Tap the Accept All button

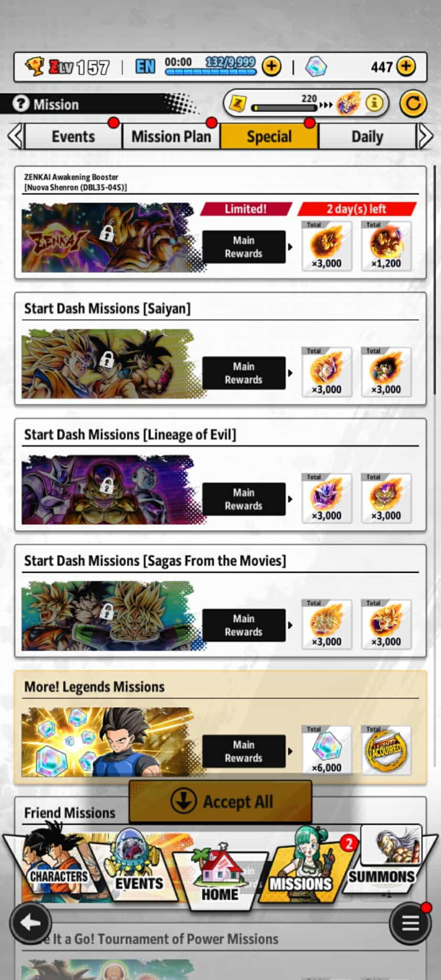(x=220, y=802)
